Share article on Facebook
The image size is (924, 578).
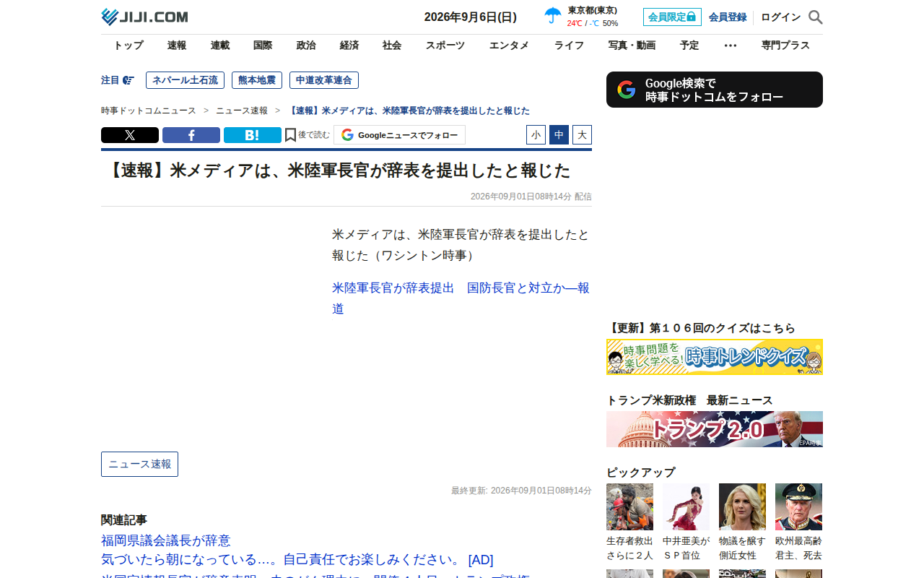[x=191, y=135]
